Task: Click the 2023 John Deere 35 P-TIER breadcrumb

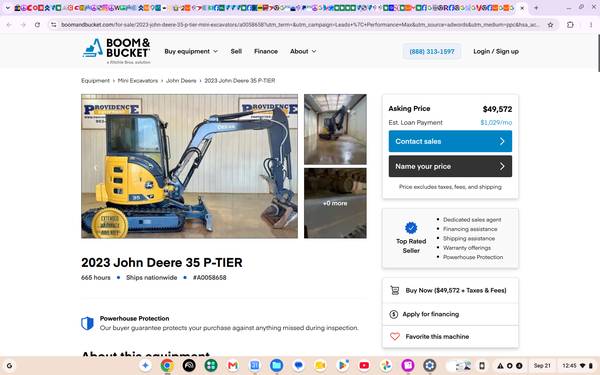Action: (240, 81)
